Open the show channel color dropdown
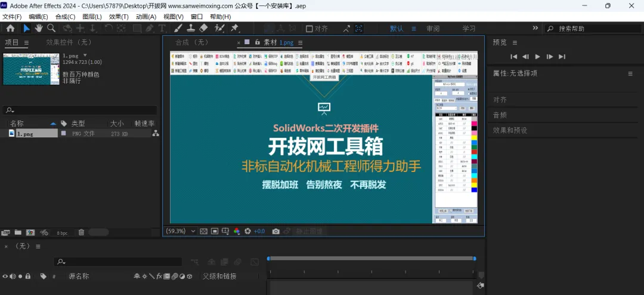The image size is (644, 295). (x=237, y=231)
